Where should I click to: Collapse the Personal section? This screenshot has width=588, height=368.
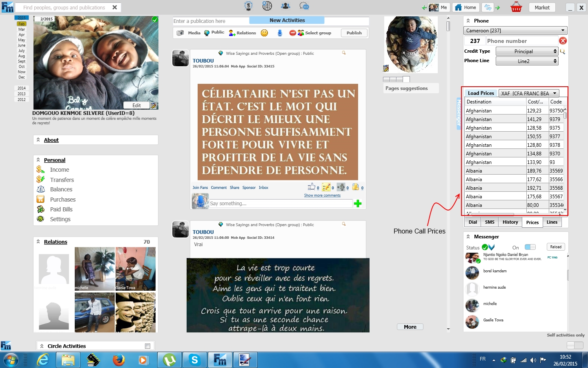38,160
